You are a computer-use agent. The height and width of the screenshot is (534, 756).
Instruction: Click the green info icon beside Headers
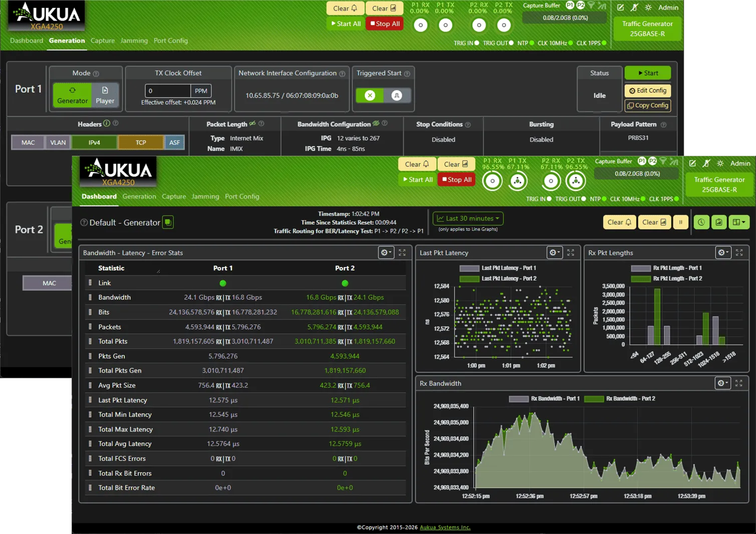[107, 124]
